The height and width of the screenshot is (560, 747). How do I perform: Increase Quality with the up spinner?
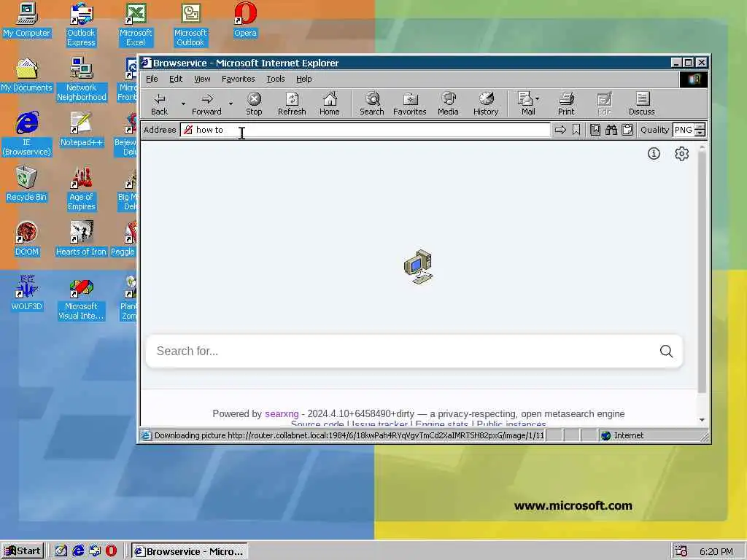pyautogui.click(x=700, y=127)
